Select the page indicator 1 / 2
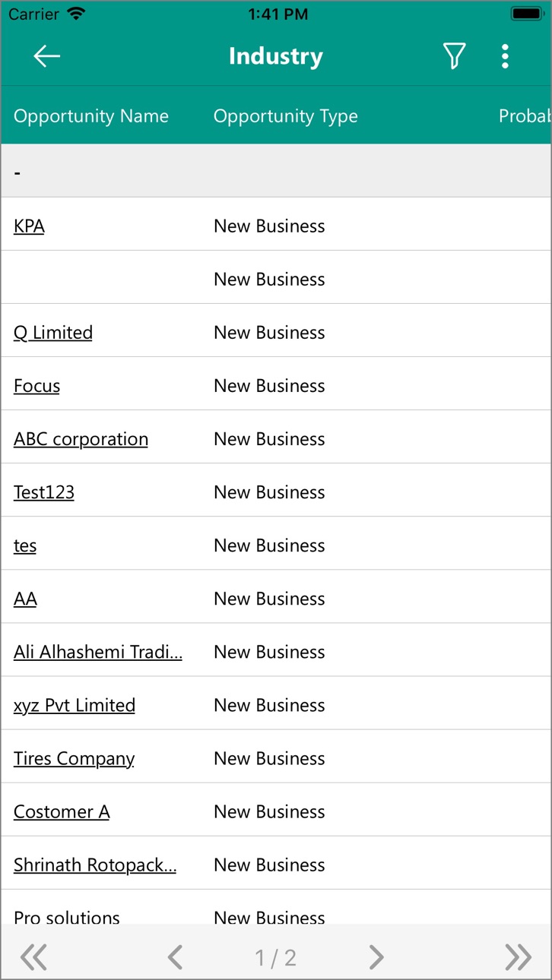The height and width of the screenshot is (980, 552). click(x=276, y=958)
